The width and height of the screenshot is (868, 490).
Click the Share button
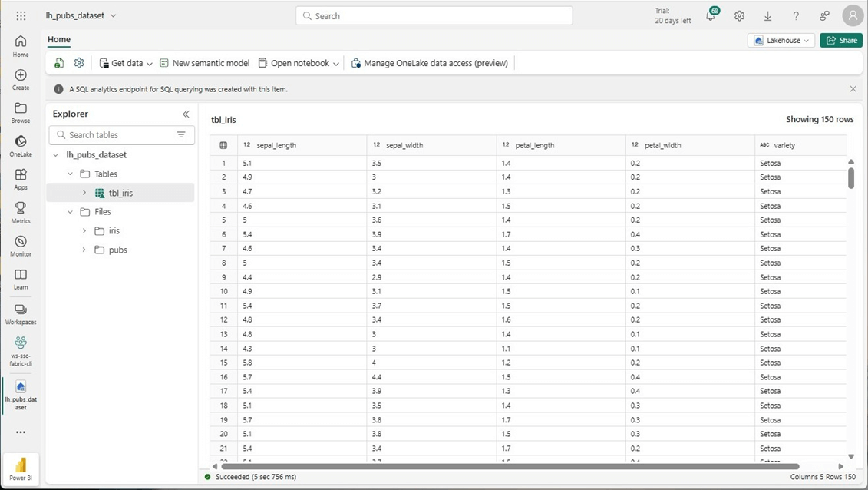(x=841, y=41)
